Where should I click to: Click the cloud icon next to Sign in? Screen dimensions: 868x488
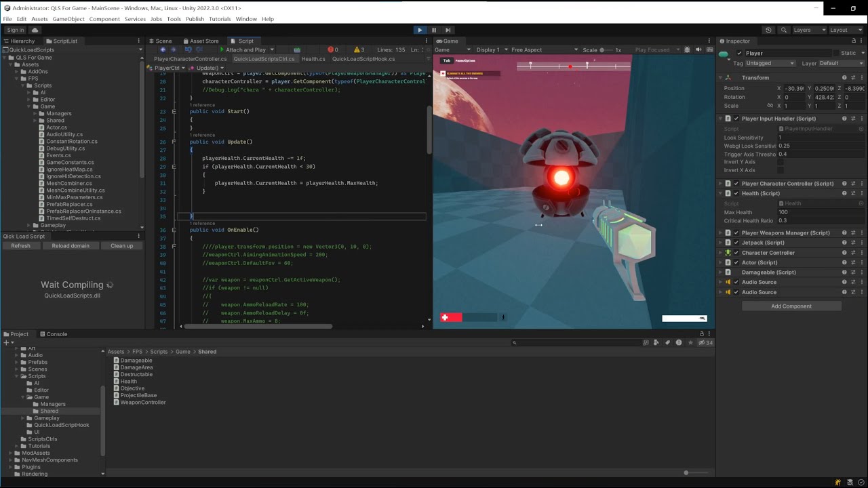click(x=35, y=30)
